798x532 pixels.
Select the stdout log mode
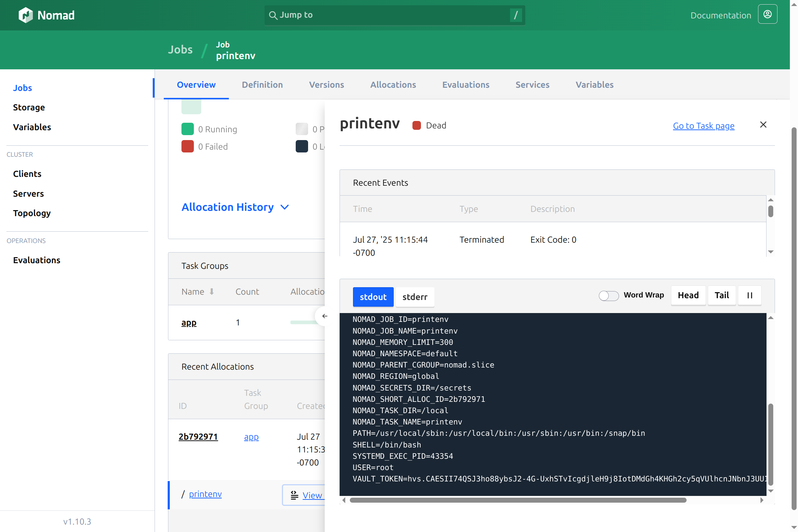pyautogui.click(x=373, y=297)
